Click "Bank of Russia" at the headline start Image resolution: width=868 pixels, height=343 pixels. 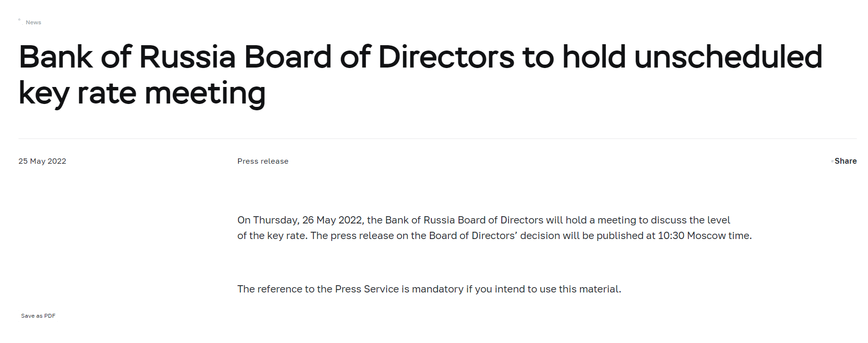pos(127,57)
